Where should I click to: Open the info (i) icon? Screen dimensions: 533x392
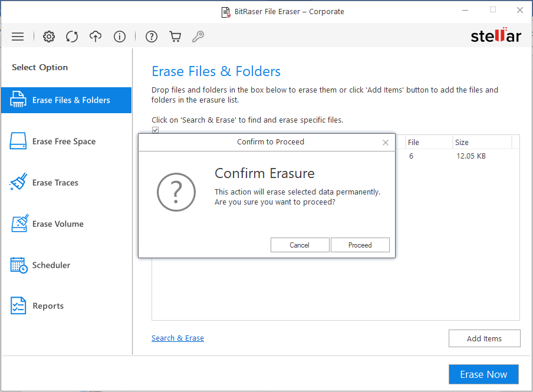[120, 37]
